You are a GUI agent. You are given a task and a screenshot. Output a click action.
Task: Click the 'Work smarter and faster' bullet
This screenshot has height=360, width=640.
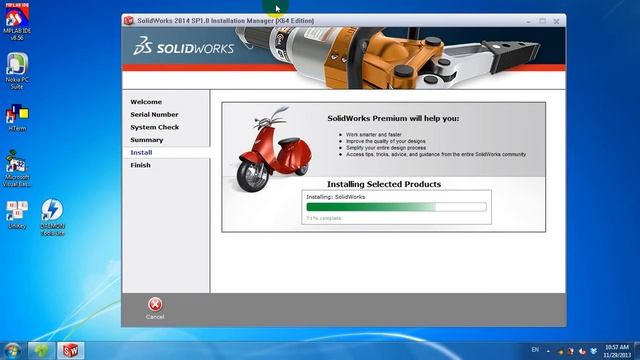[x=373, y=134]
